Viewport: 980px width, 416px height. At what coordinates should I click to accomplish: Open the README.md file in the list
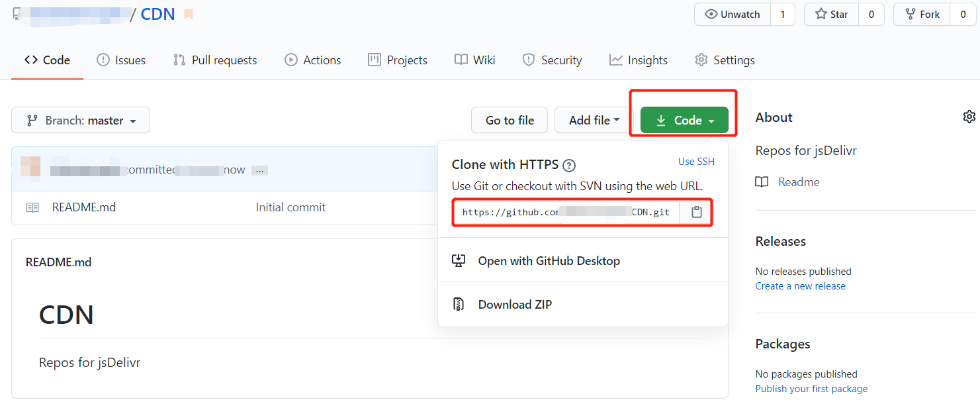tap(84, 207)
